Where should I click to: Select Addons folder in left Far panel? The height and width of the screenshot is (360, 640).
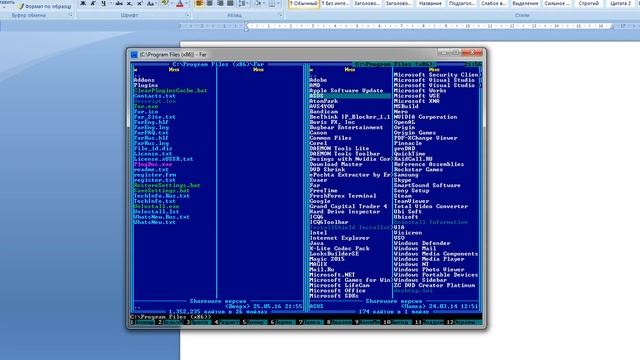(144, 80)
